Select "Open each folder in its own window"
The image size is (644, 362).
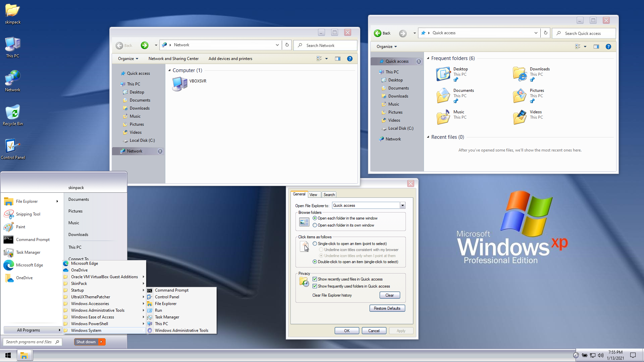point(315,225)
